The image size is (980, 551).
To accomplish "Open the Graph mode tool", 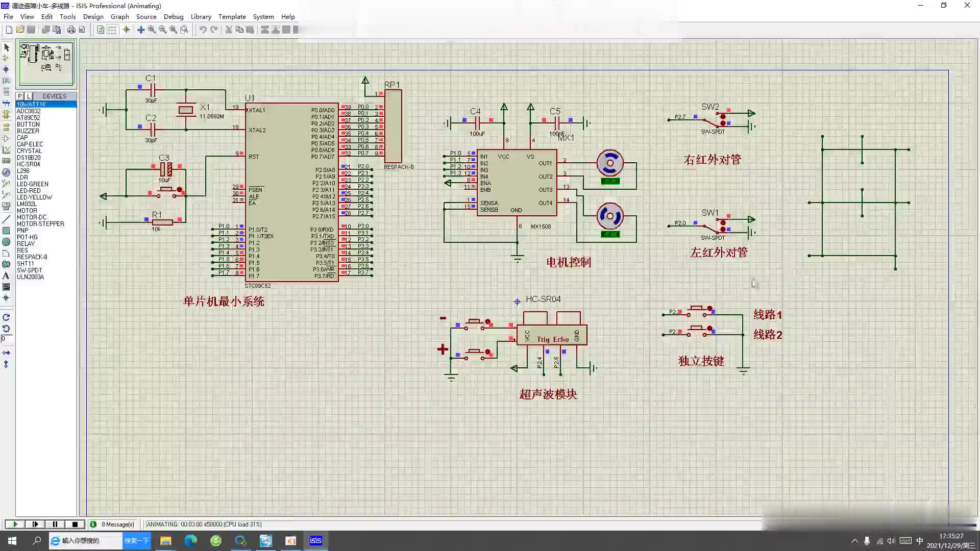I will click(x=6, y=150).
